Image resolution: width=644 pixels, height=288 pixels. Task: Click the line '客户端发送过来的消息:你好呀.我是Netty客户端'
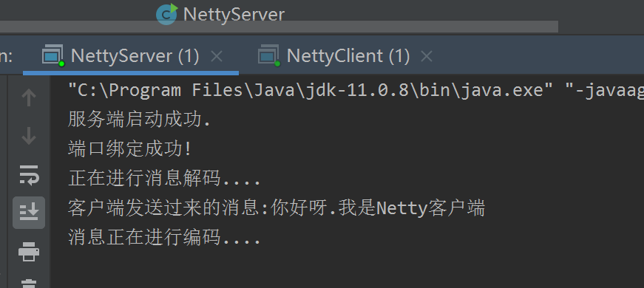click(x=277, y=208)
